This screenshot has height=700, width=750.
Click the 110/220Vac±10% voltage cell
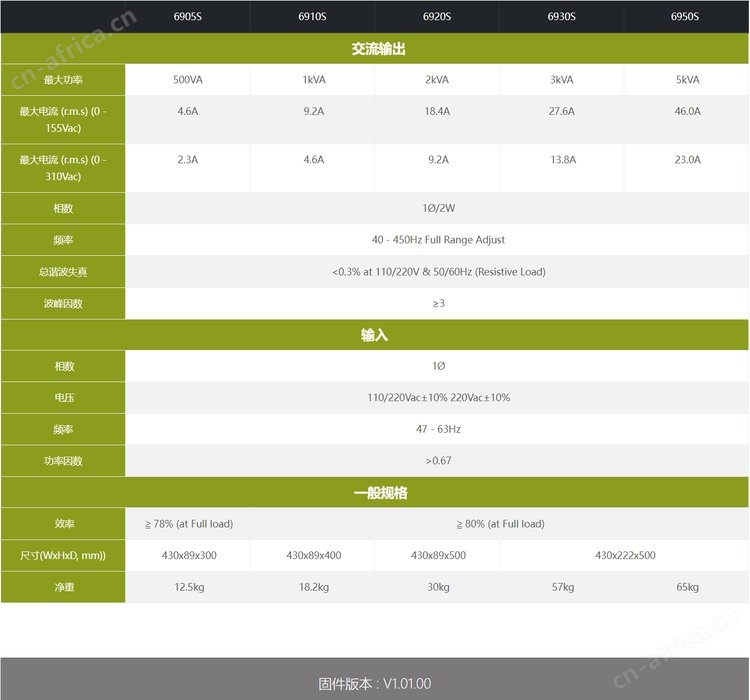[x=438, y=398]
